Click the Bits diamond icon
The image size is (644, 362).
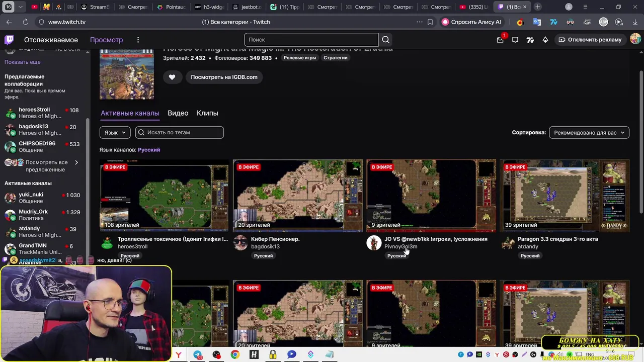[x=545, y=40]
